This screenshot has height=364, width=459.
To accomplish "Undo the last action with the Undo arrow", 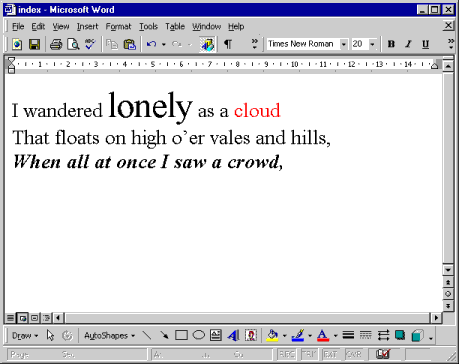I will 151,44.
